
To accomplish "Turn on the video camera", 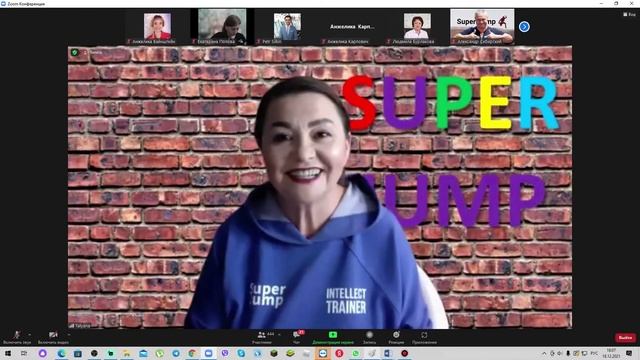I will (53, 338).
